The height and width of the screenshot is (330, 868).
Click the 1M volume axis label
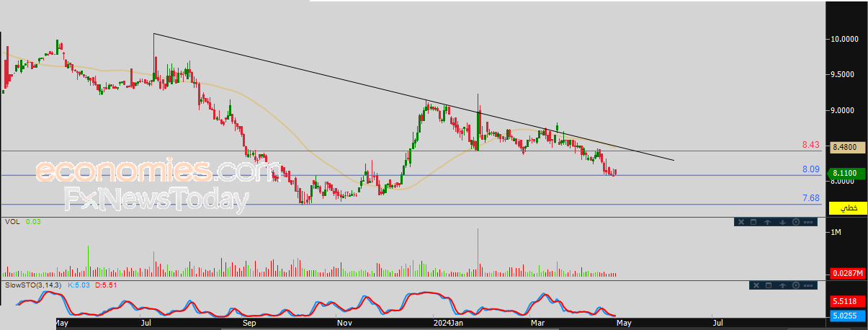coord(837,232)
